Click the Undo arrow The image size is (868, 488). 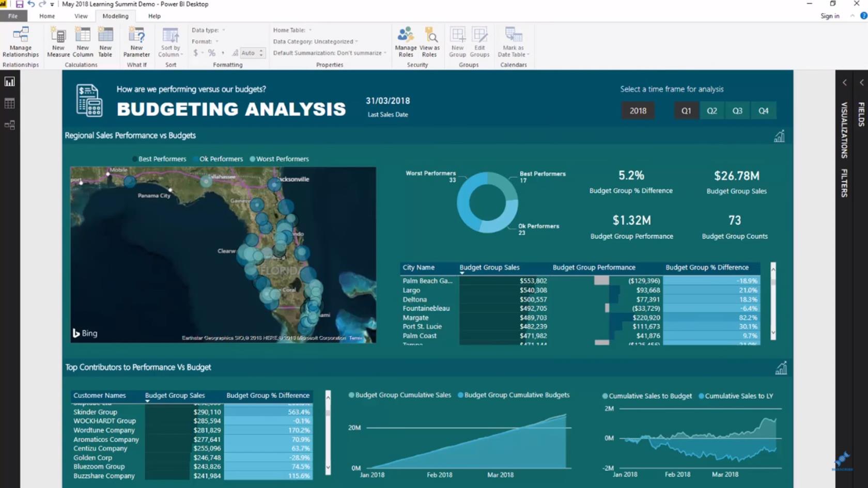pyautogui.click(x=31, y=4)
